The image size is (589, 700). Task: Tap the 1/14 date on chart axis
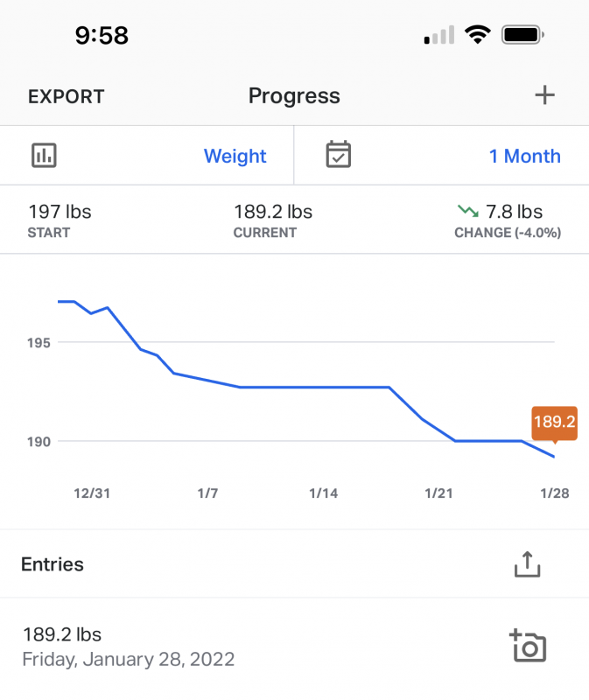pyautogui.click(x=323, y=493)
